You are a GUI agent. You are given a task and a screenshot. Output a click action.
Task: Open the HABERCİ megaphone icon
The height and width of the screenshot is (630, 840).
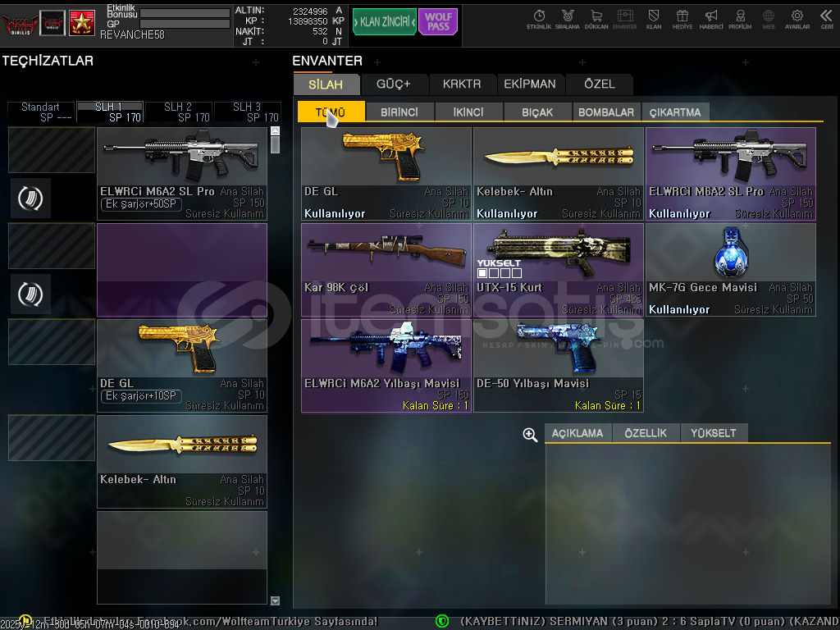tap(711, 20)
